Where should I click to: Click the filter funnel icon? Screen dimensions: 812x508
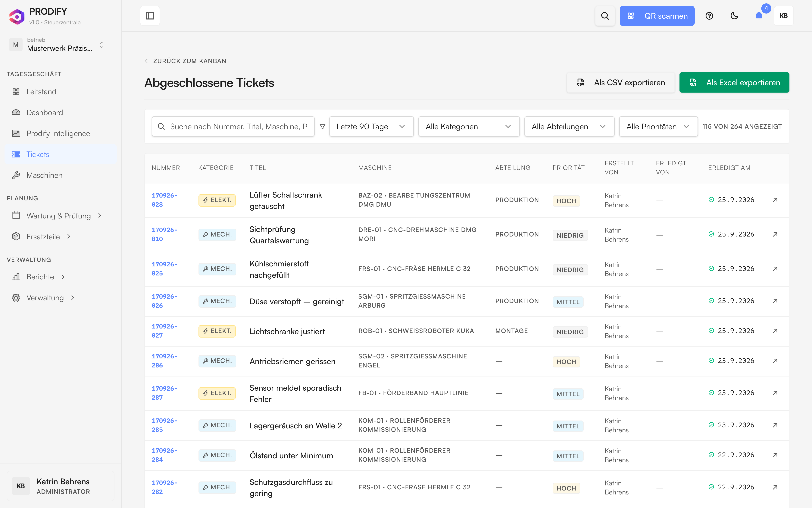click(x=322, y=127)
